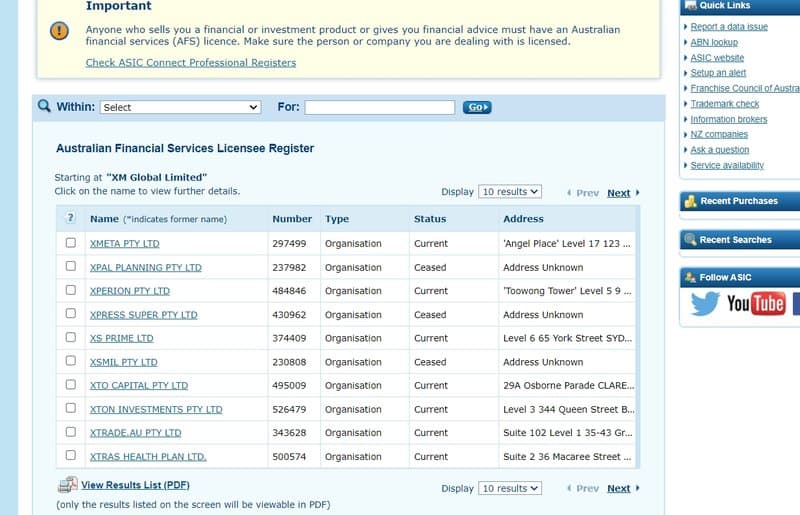Open XPRESS SUPER PTY LTD details
The image size is (800, 515).
coord(143,315)
